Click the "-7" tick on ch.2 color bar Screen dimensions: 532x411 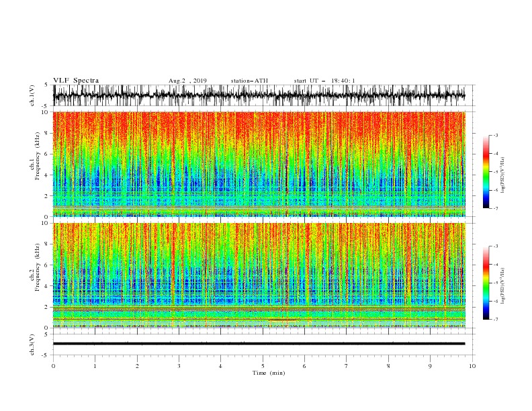(495, 320)
